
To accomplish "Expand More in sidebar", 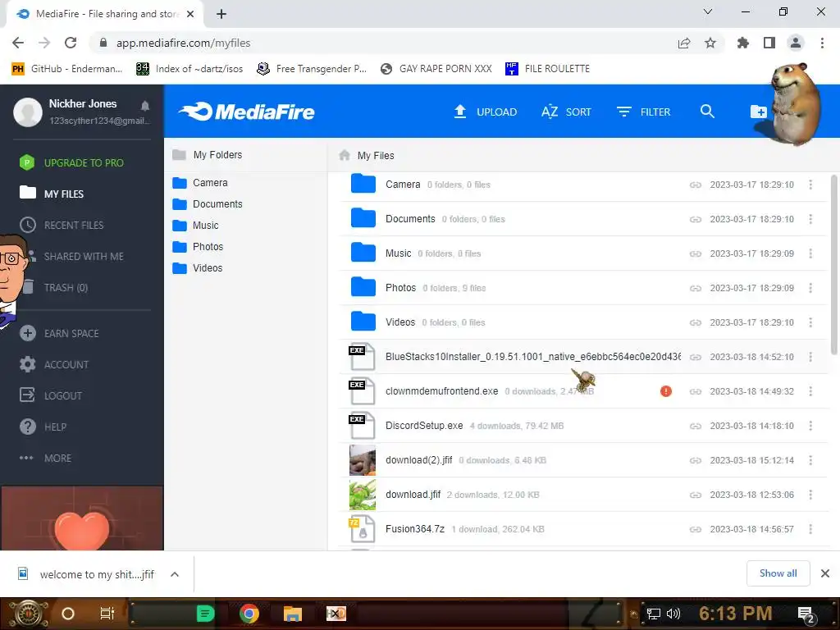I will click(x=45, y=458).
